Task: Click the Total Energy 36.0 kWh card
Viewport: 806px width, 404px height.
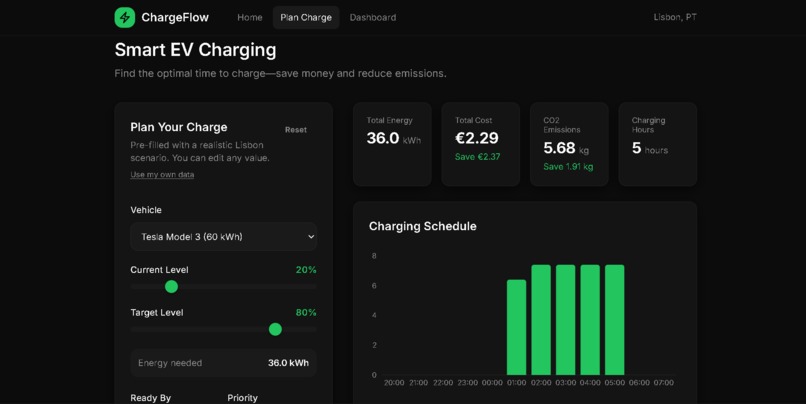Action: pyautogui.click(x=392, y=144)
